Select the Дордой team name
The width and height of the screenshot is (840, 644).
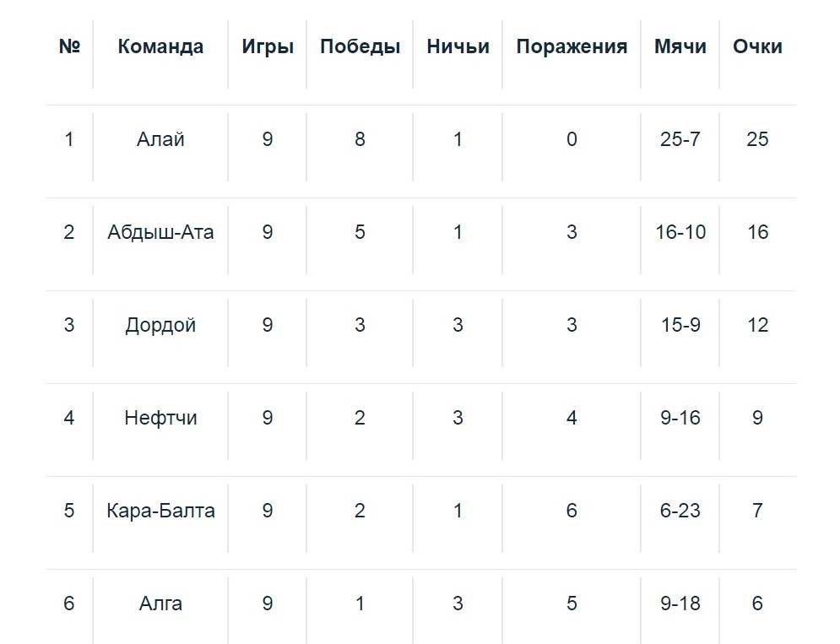(160, 325)
